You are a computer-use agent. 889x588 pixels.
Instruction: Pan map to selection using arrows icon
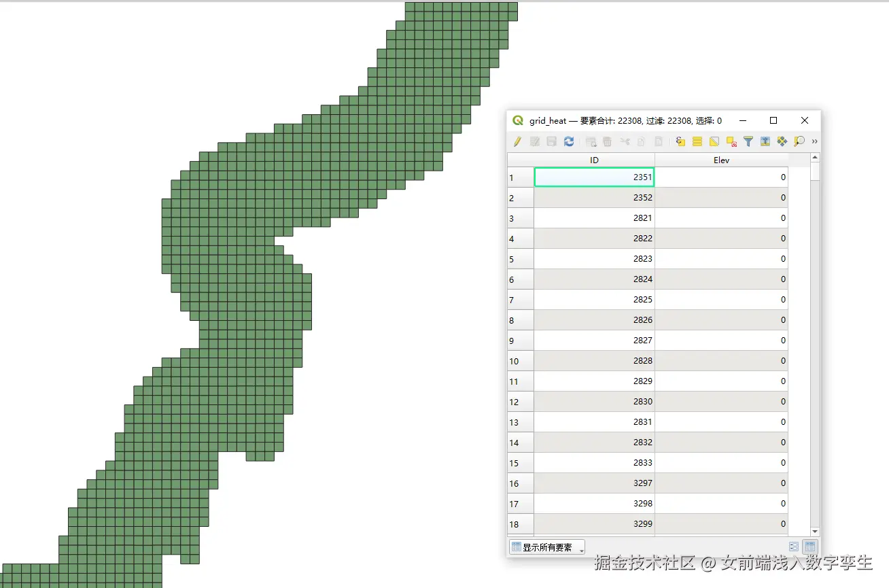[782, 141]
